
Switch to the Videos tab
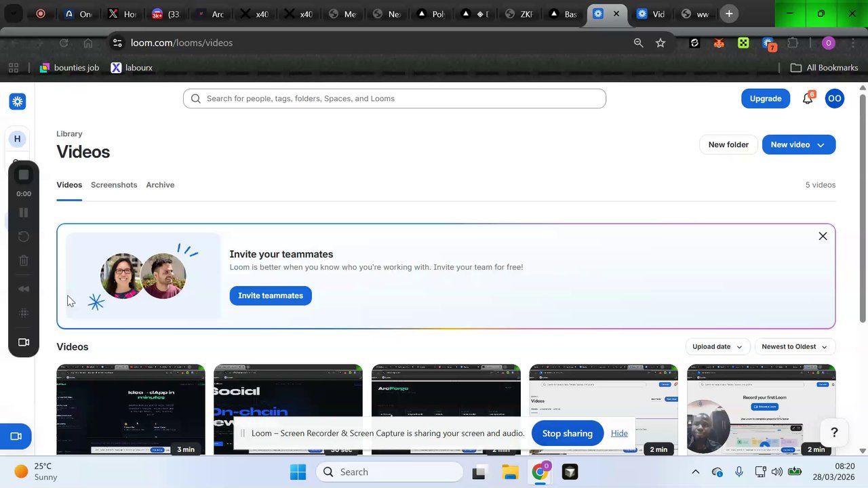(x=69, y=185)
